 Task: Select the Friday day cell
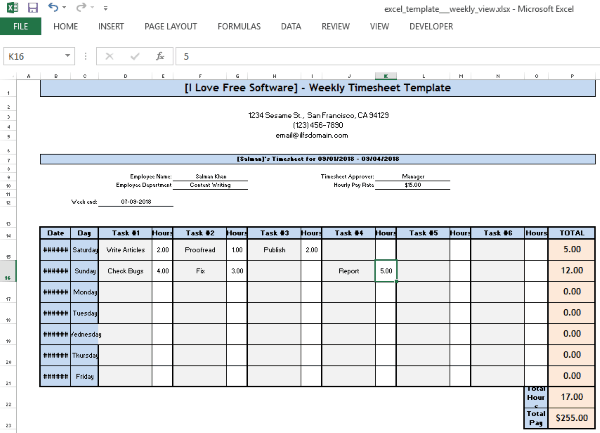(x=85, y=377)
